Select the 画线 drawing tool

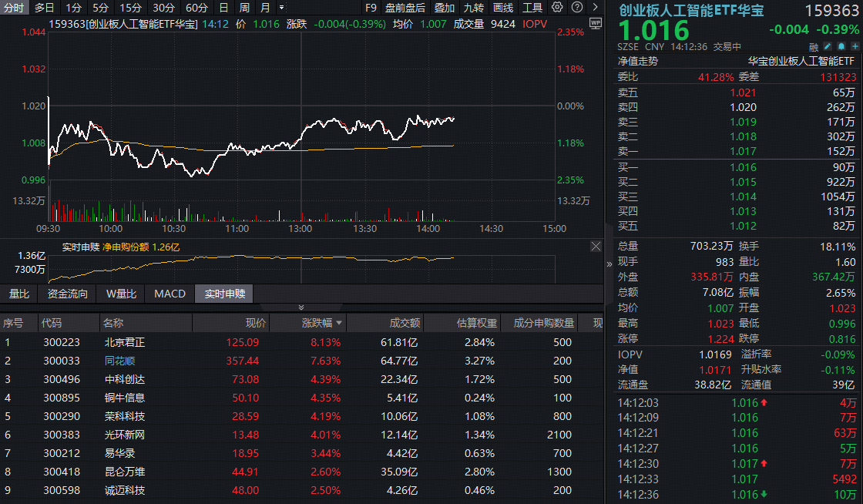(x=503, y=8)
